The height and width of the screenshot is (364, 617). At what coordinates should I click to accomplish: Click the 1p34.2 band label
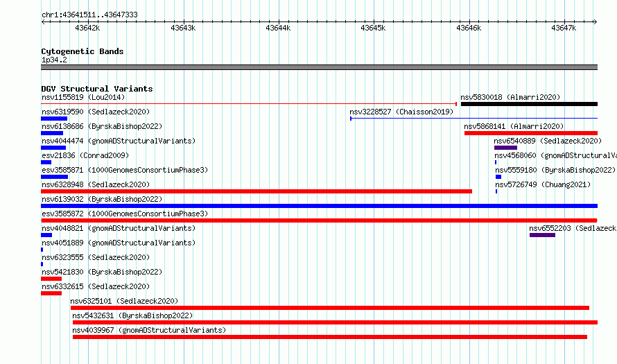click(x=54, y=60)
